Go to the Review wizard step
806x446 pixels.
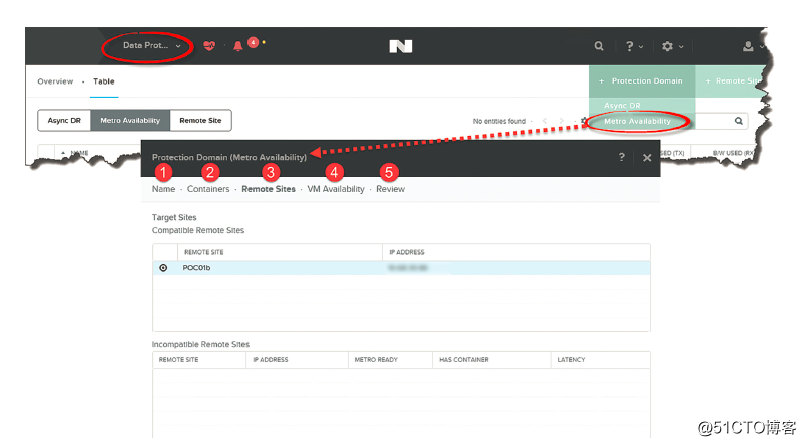390,189
